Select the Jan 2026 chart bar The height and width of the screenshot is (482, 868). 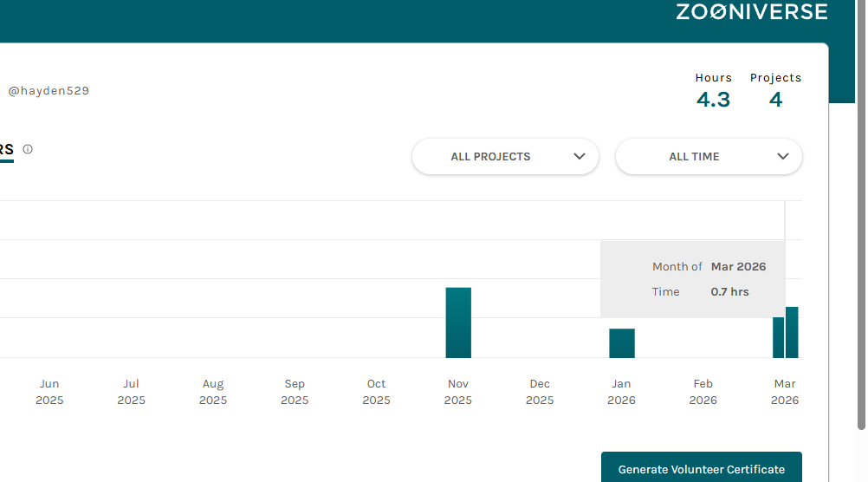(x=622, y=343)
